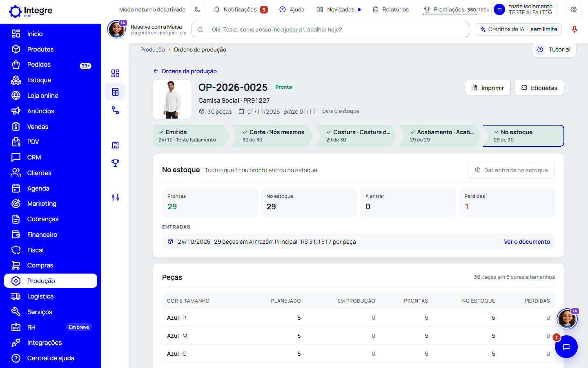Go back to Ordens de produção list

(185, 71)
